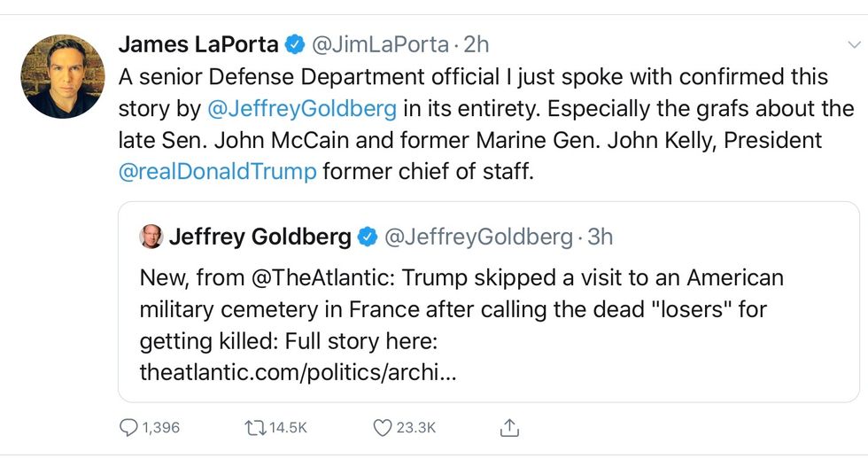
Task: Click the reply speech bubble icon
Action: (x=129, y=428)
